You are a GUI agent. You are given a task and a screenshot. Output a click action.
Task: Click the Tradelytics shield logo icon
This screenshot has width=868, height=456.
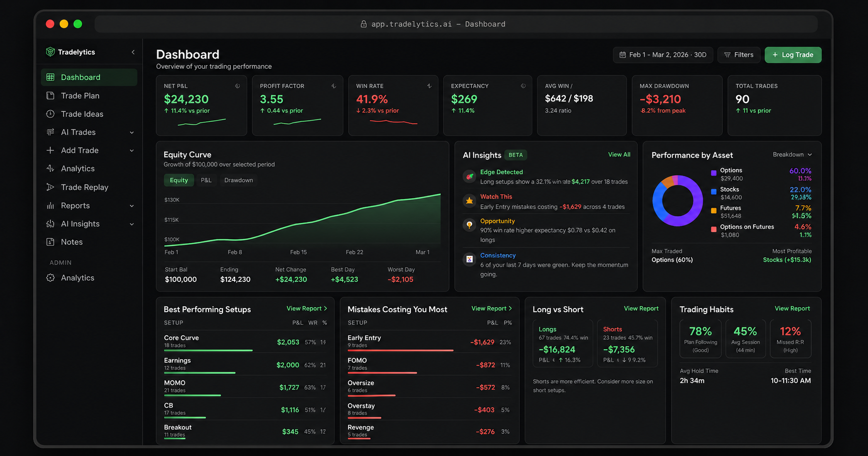click(x=50, y=52)
